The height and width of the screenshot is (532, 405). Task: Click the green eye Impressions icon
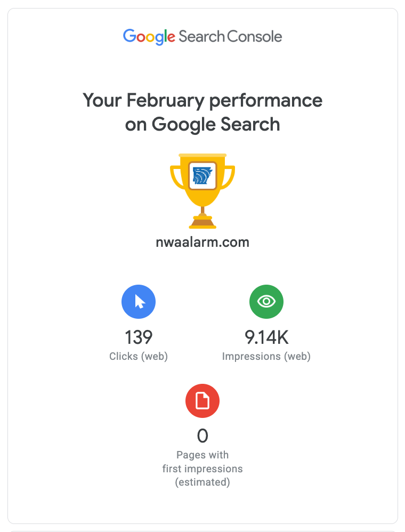tap(266, 302)
